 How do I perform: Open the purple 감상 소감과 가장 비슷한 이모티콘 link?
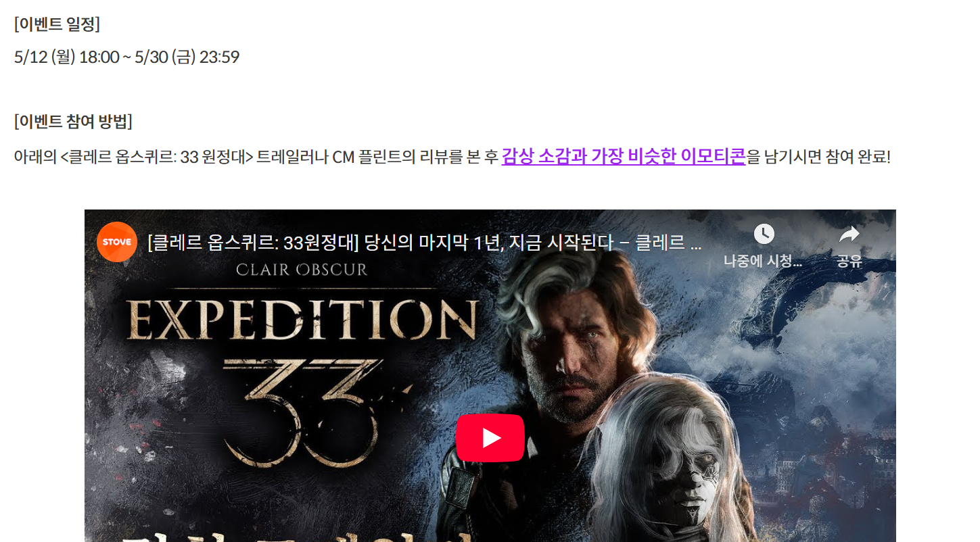pos(624,157)
